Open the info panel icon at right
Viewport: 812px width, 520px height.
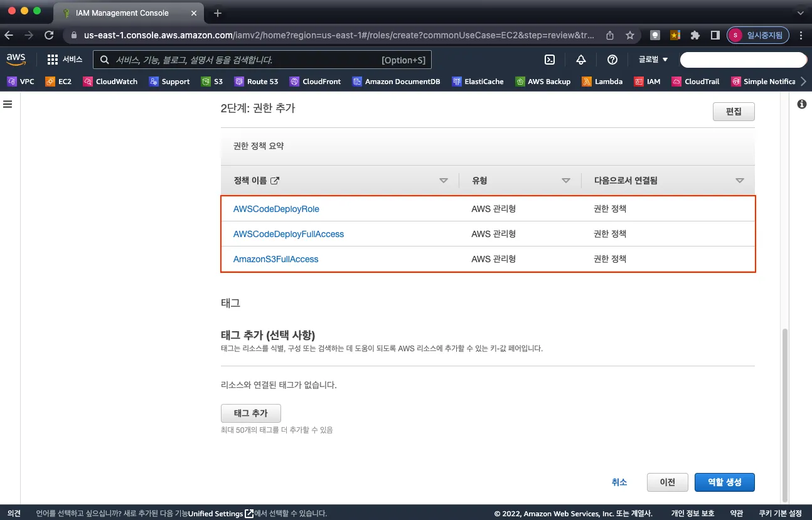(801, 104)
